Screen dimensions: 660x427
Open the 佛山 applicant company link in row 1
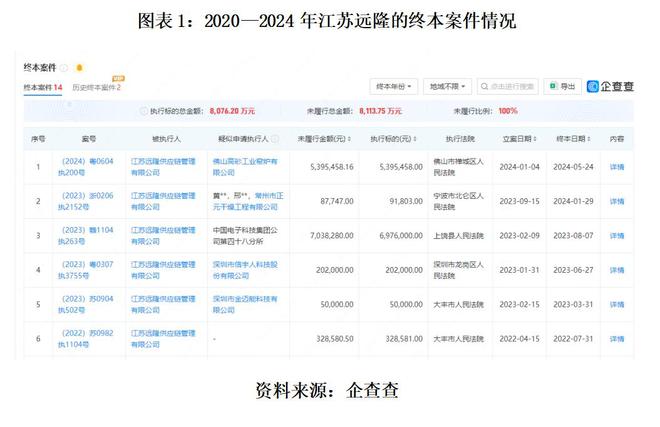click(245, 167)
